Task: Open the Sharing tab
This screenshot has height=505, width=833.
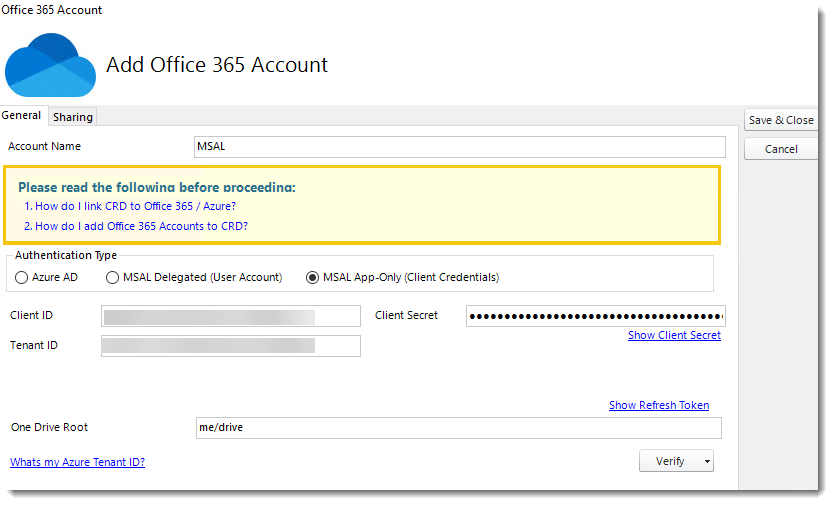Action: [x=73, y=117]
